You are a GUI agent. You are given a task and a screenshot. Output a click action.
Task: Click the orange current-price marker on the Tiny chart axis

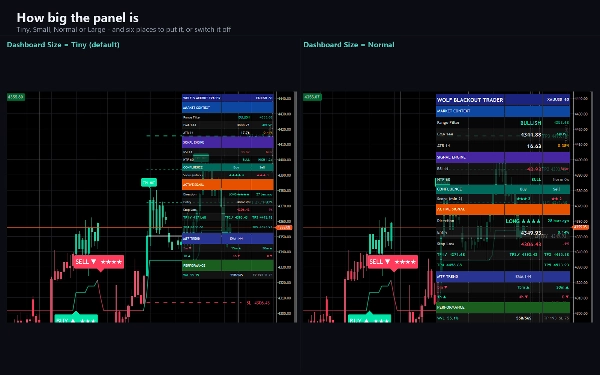(284, 228)
